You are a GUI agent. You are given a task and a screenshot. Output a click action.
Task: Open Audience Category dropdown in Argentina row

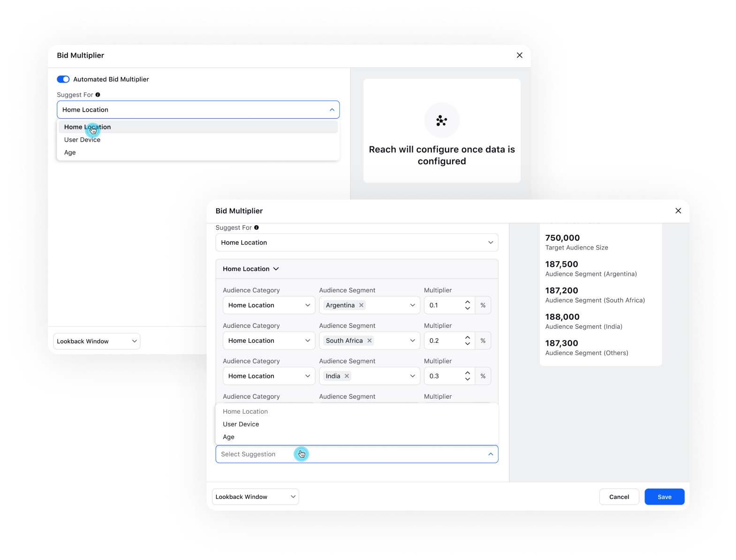coord(269,305)
